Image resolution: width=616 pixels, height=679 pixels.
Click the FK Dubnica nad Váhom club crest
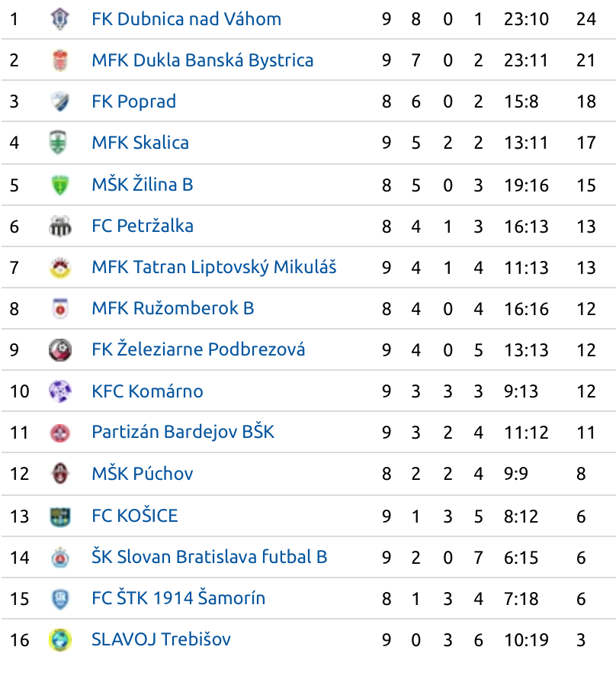[60, 19]
